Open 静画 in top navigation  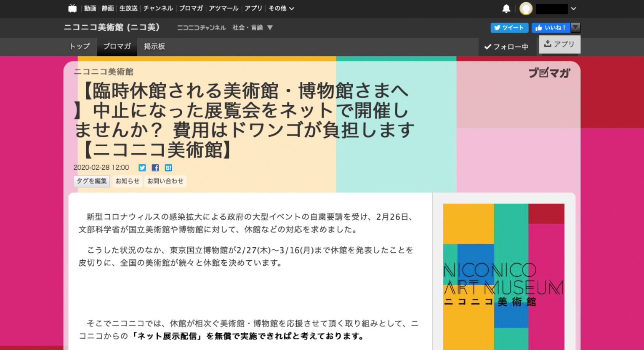point(108,8)
